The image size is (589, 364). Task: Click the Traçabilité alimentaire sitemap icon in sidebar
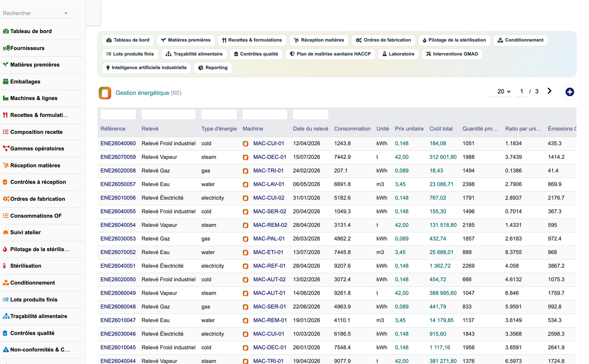pyautogui.click(x=6, y=316)
